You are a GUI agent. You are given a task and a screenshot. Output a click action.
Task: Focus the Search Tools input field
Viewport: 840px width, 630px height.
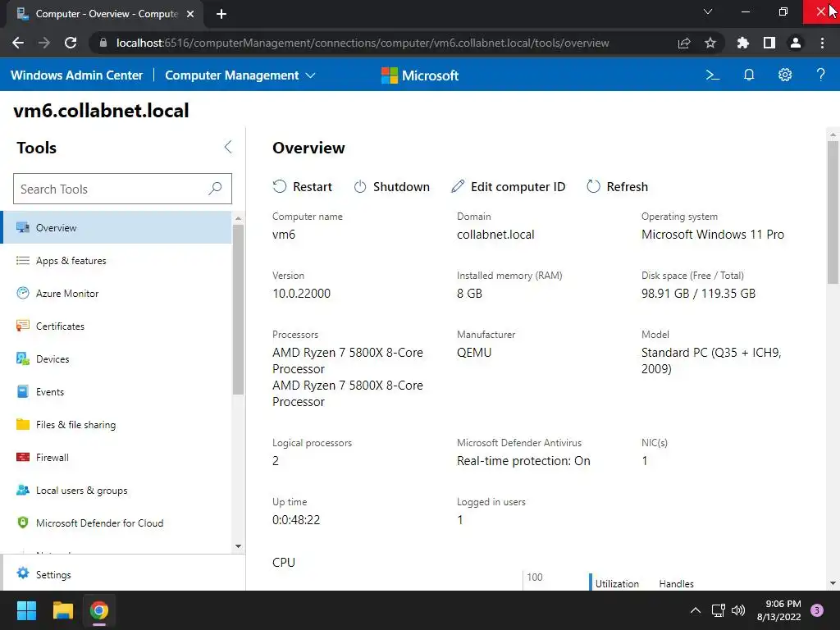click(x=122, y=189)
